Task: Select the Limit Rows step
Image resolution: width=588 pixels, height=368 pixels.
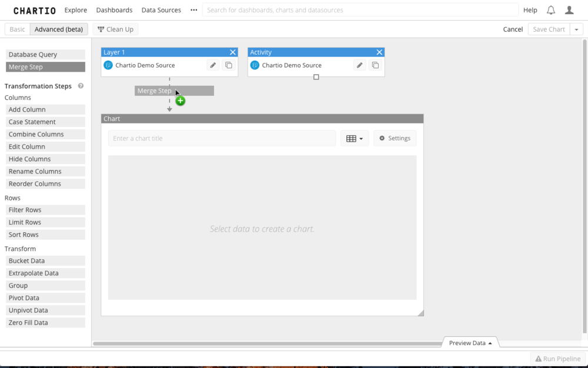Action: 45,222
